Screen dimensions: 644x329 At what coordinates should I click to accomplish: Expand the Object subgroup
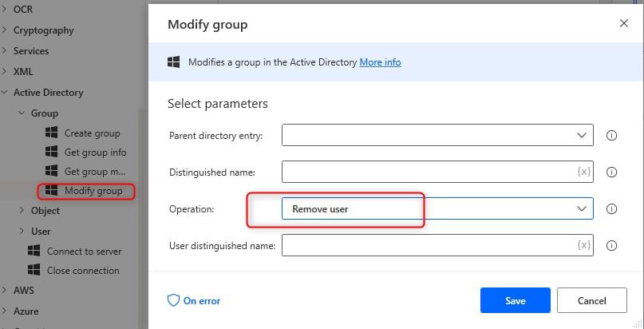pyautogui.click(x=22, y=211)
